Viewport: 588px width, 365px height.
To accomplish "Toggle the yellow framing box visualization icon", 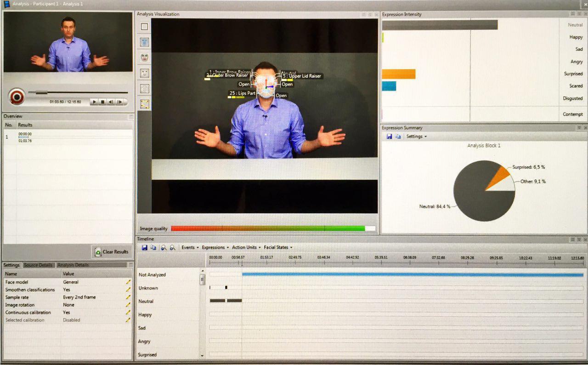I will click(145, 104).
